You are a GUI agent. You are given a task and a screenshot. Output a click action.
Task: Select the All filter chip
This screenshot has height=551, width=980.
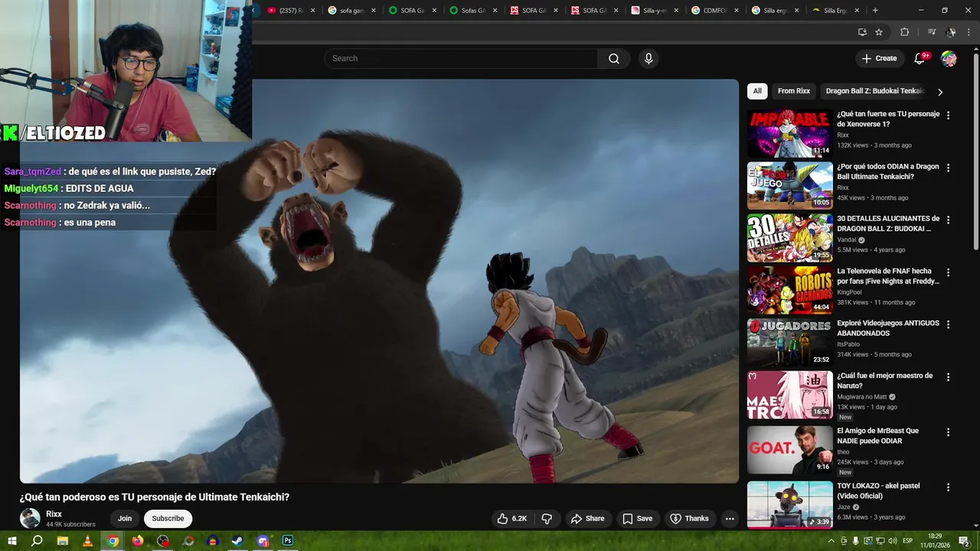tap(757, 91)
